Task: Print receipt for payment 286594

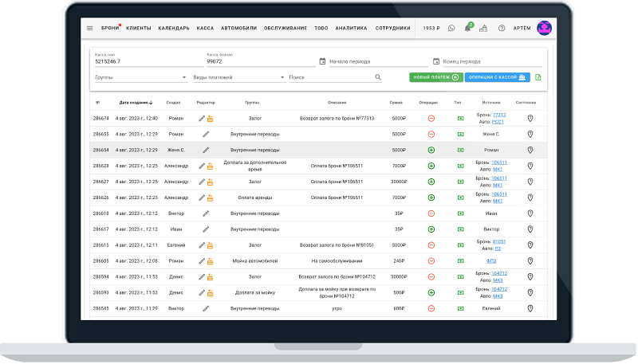Action: (x=210, y=277)
